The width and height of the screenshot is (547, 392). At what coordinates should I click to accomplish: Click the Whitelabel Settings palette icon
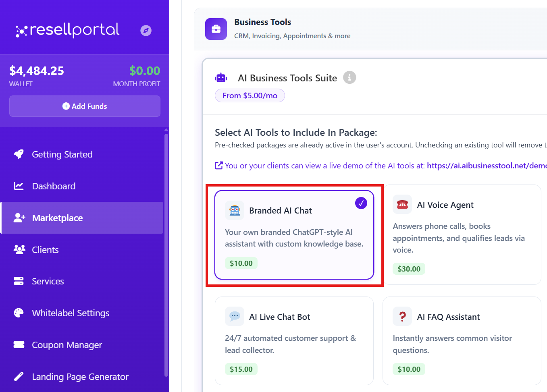point(19,313)
